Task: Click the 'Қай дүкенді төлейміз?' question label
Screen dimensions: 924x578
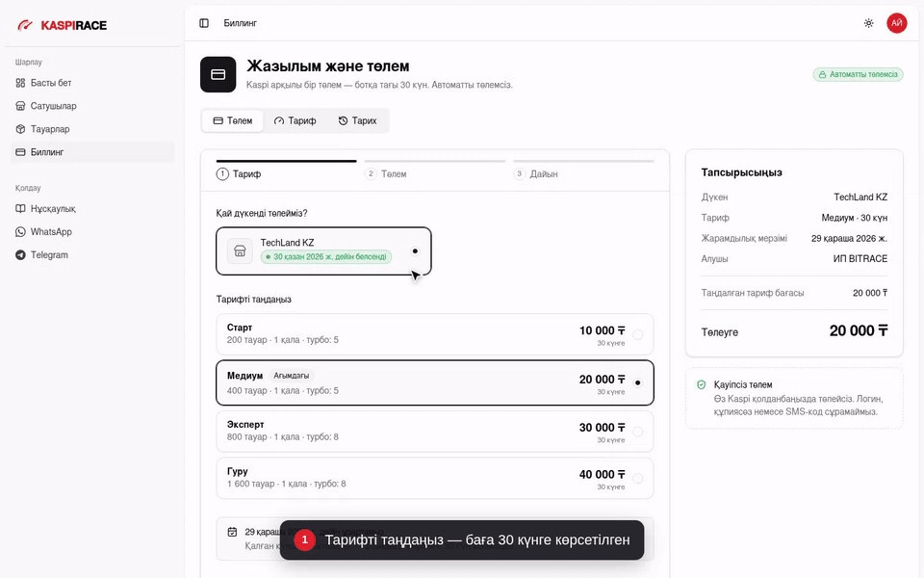Action: (x=262, y=213)
